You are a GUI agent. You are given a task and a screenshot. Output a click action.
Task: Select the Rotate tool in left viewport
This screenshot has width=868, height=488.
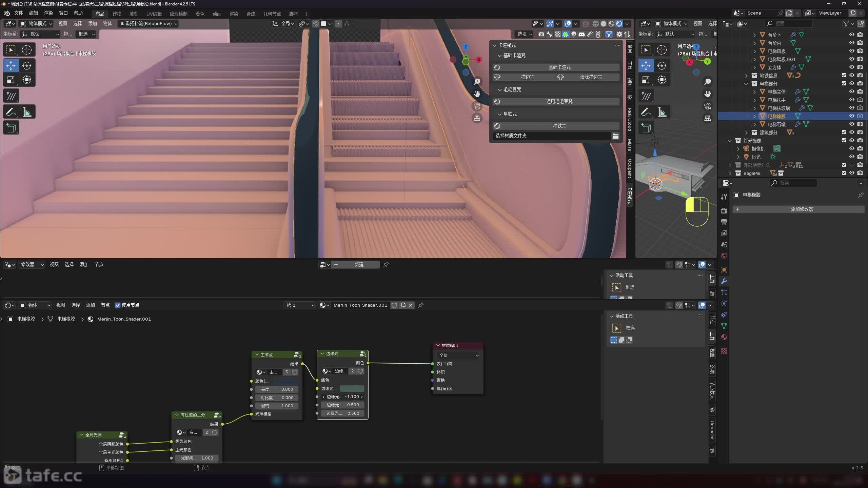click(x=27, y=65)
